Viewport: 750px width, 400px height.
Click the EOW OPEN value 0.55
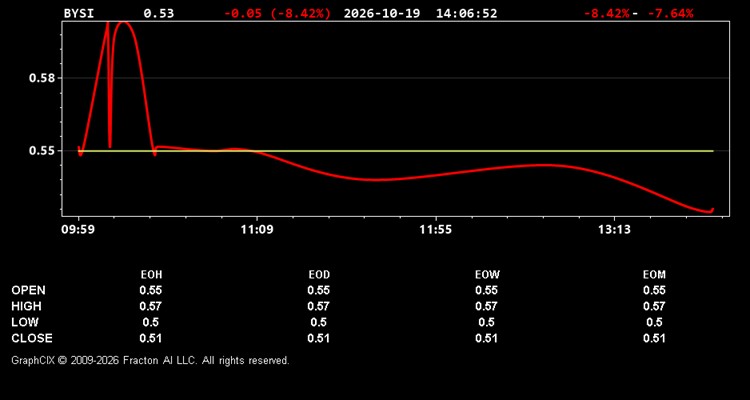click(486, 290)
